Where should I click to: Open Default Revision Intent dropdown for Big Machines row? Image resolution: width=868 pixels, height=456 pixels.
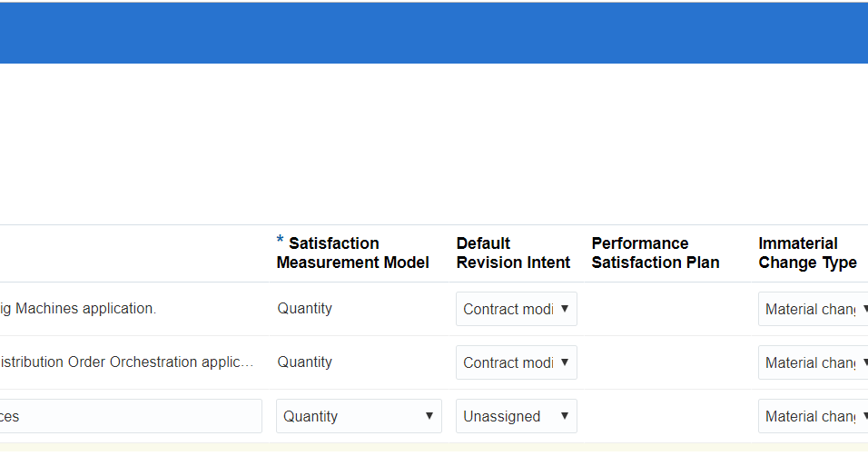pyautogui.click(x=516, y=309)
